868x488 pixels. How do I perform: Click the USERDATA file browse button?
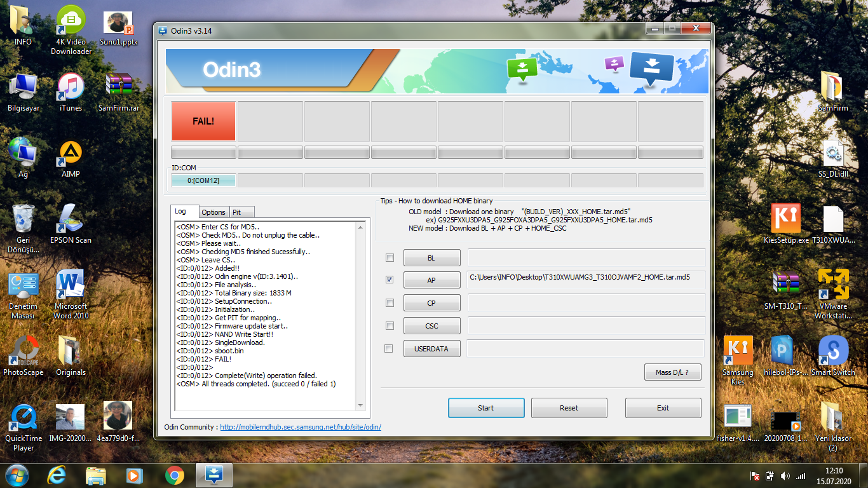(431, 349)
